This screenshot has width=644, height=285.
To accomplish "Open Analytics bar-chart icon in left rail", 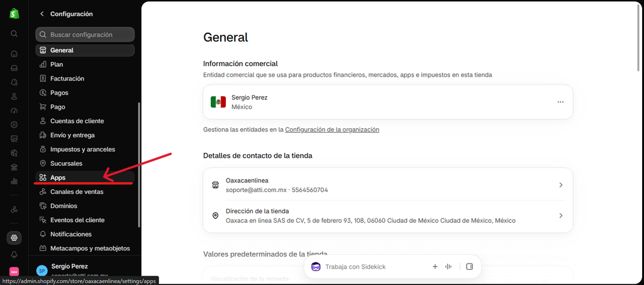I will (x=14, y=181).
